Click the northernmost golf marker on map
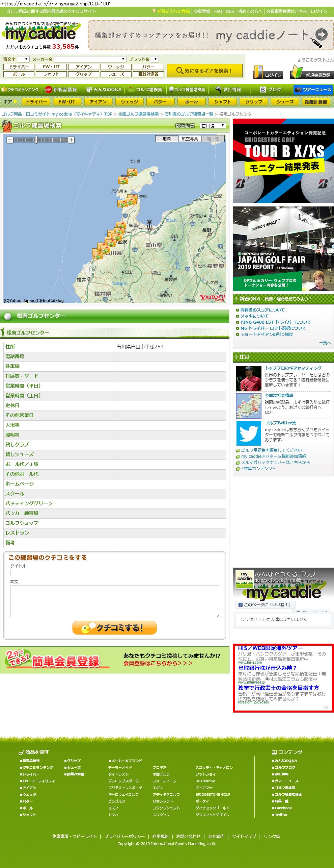334x868 pixels. click(x=132, y=172)
